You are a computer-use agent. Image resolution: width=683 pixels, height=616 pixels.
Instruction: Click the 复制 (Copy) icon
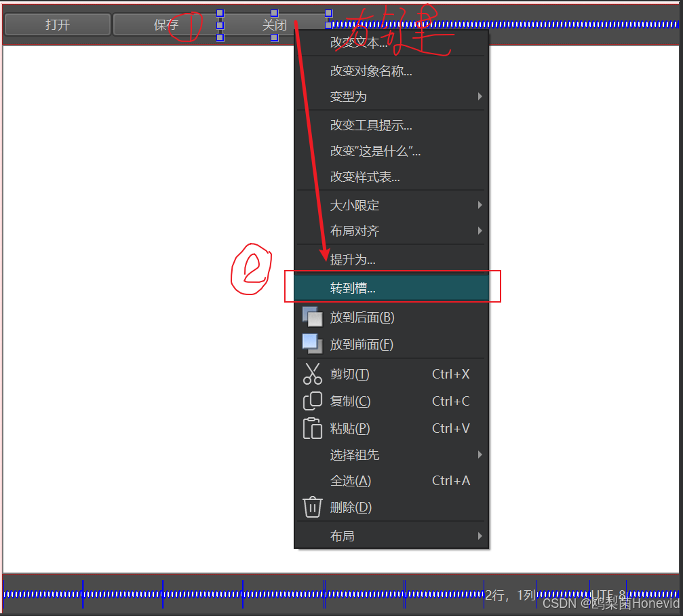point(312,401)
